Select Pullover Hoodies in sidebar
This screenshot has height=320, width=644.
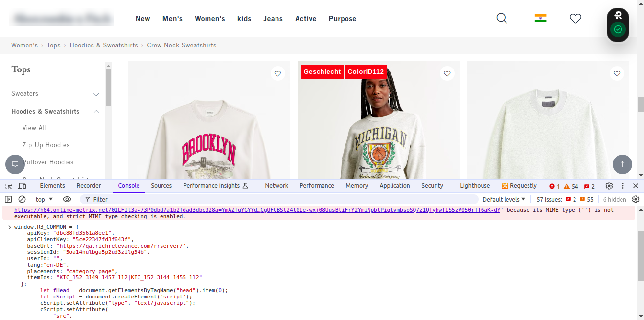click(x=48, y=162)
